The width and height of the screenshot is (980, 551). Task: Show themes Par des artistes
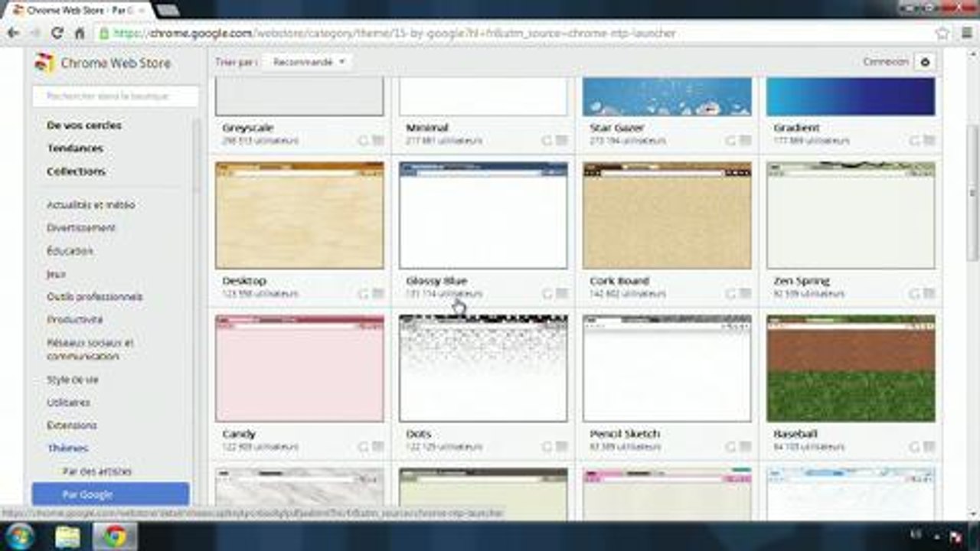click(97, 471)
